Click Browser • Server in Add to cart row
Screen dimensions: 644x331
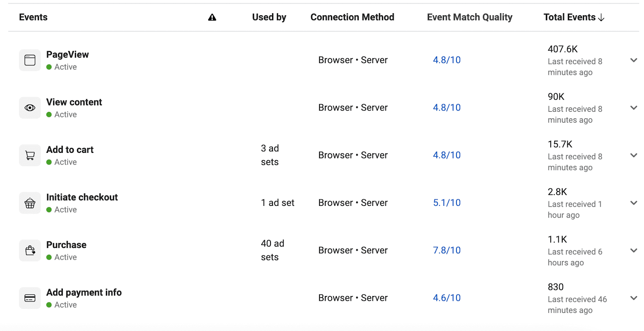click(353, 155)
